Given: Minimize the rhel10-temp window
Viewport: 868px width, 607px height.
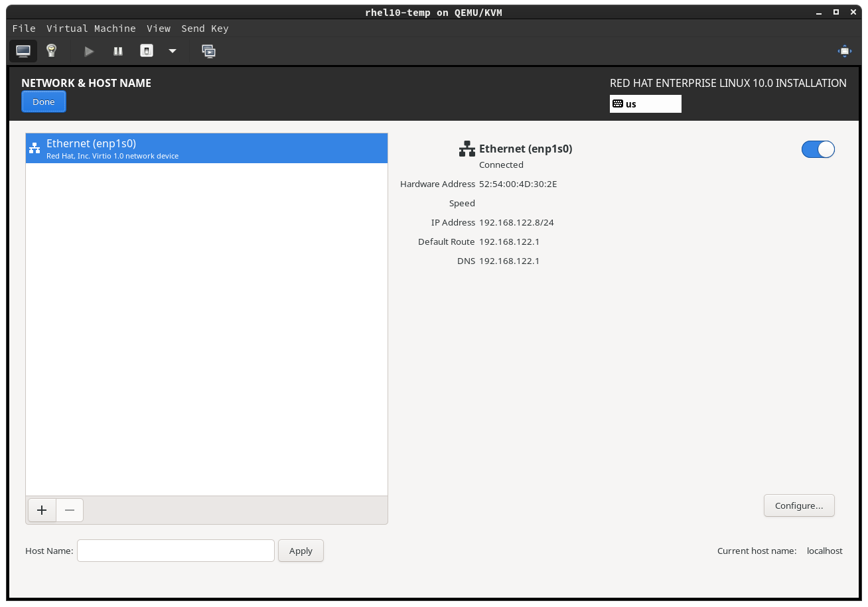Looking at the screenshot, I should 818,12.
